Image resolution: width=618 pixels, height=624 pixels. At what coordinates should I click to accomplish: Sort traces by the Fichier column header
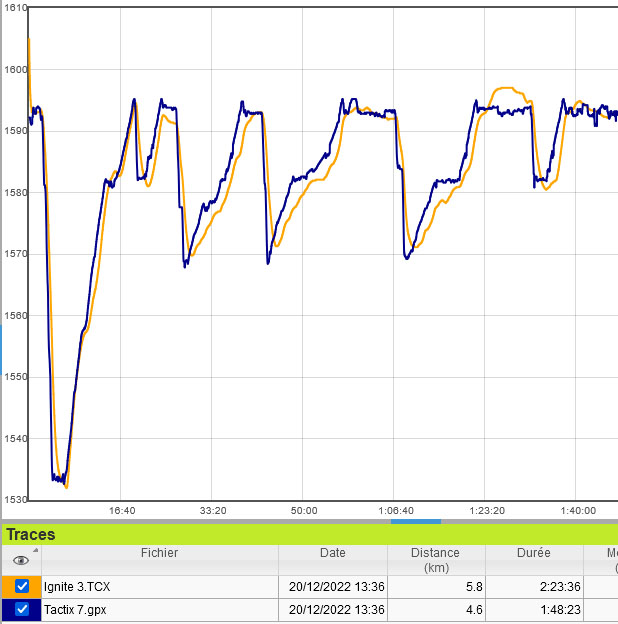click(x=160, y=553)
